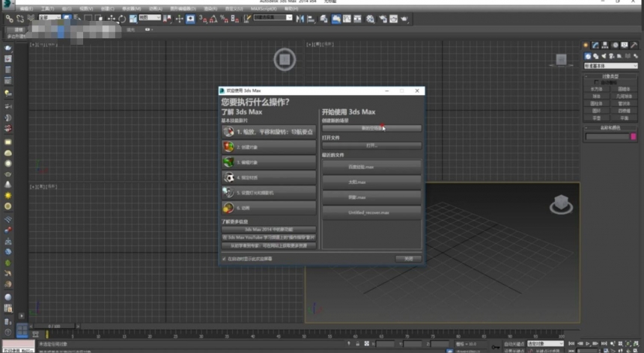Activate the Select and Move tool
This screenshot has height=353, width=644.
click(x=112, y=19)
